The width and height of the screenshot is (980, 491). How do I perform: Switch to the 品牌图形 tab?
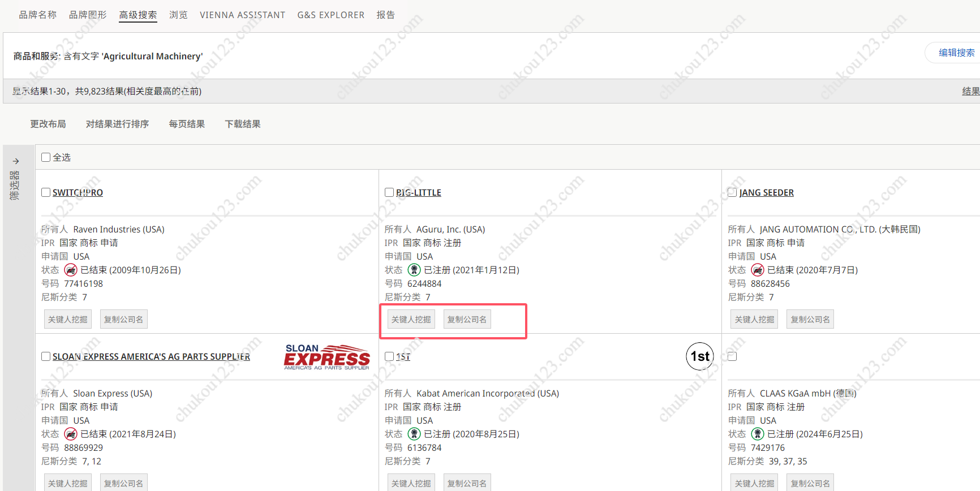tap(88, 15)
